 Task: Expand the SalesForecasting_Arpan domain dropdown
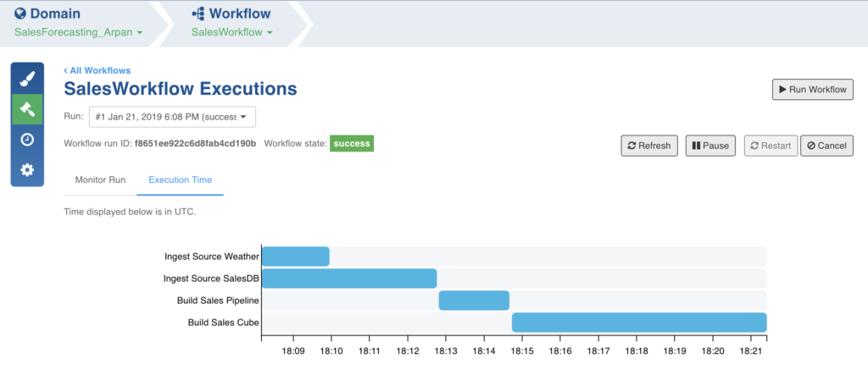[78, 32]
